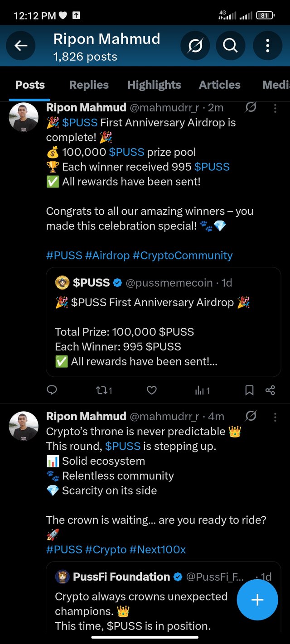Share the $PUSS airdrop post
This screenshot has width=290, height=644.
(270, 390)
